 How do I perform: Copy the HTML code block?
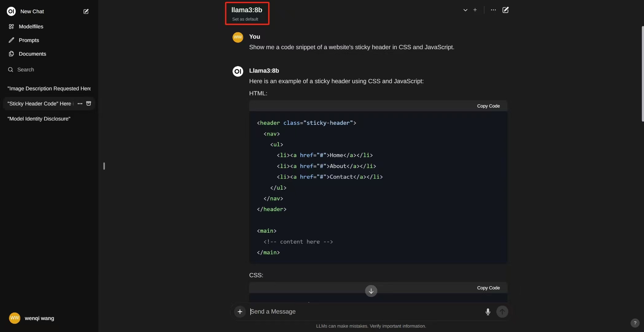click(488, 106)
